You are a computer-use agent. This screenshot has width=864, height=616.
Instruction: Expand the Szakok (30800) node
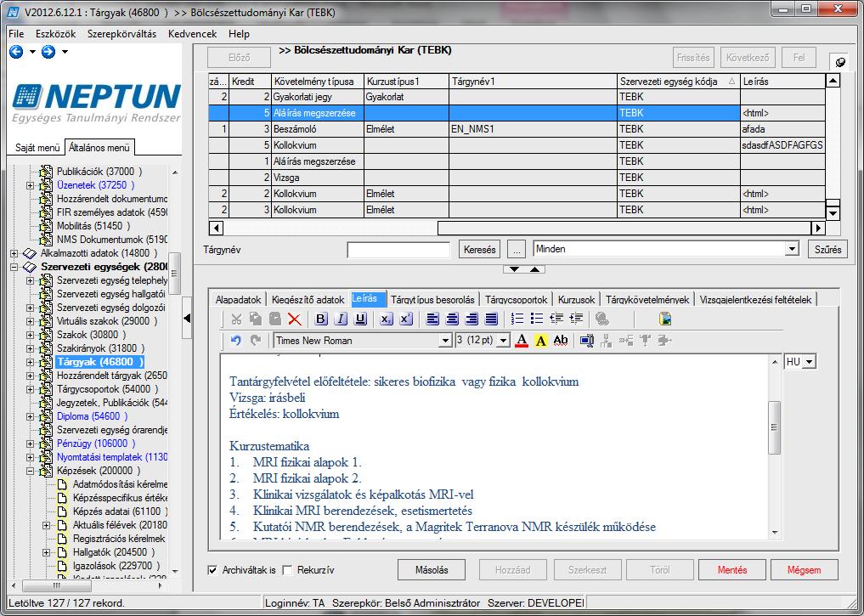[x=31, y=335]
